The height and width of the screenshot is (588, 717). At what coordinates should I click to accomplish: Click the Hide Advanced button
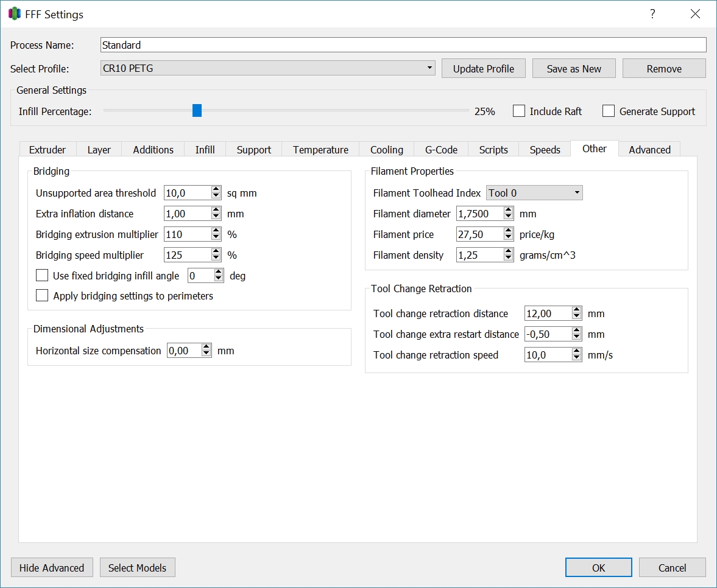tap(52, 567)
